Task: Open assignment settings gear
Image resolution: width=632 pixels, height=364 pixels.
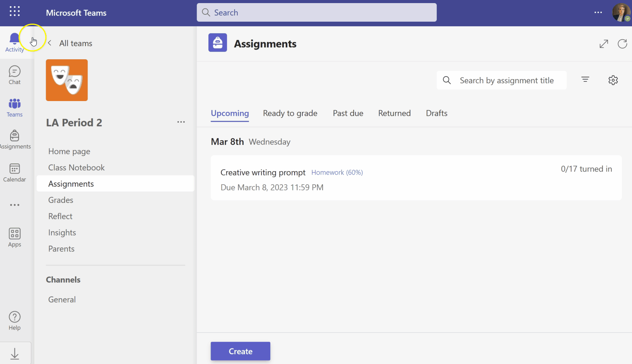Action: pos(613,80)
